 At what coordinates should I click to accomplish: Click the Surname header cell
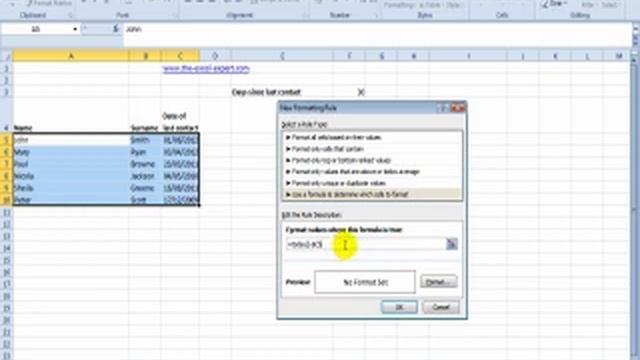tap(145, 116)
